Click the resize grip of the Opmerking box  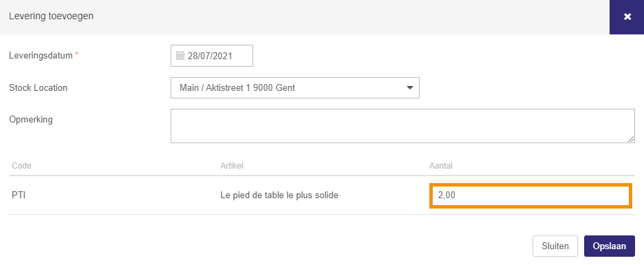click(631, 139)
